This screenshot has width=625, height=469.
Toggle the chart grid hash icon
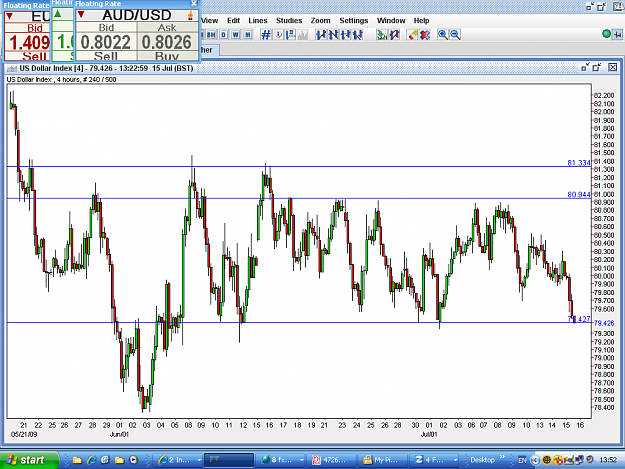coord(266,35)
